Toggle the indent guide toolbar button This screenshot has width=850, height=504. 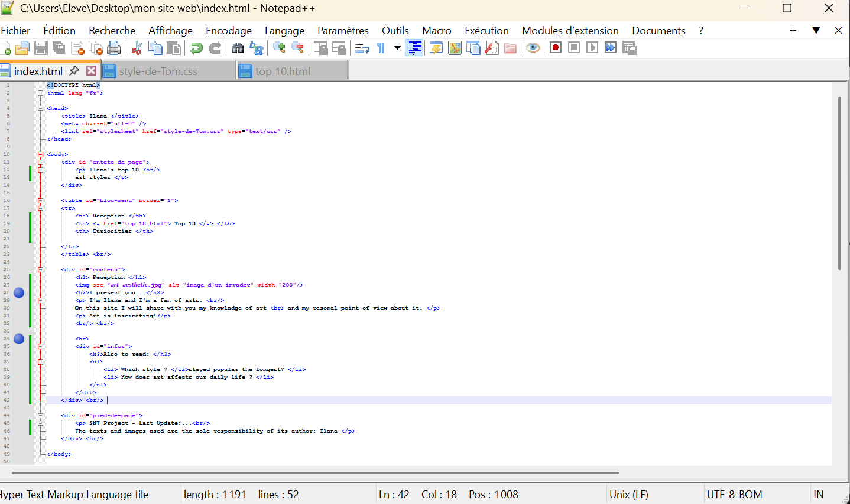415,48
